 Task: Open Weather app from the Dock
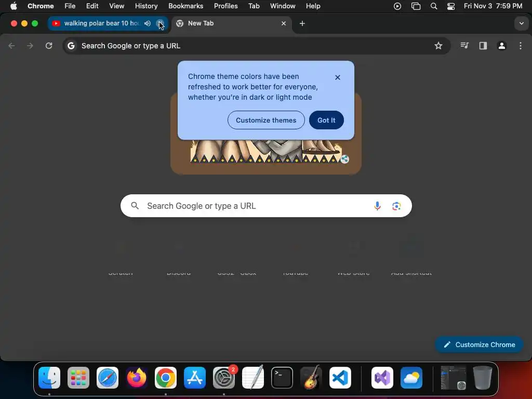(x=411, y=378)
